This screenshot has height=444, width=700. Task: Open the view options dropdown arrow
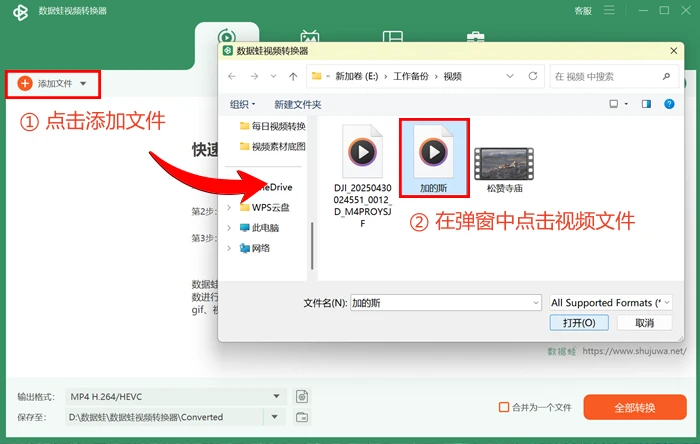[x=626, y=104]
